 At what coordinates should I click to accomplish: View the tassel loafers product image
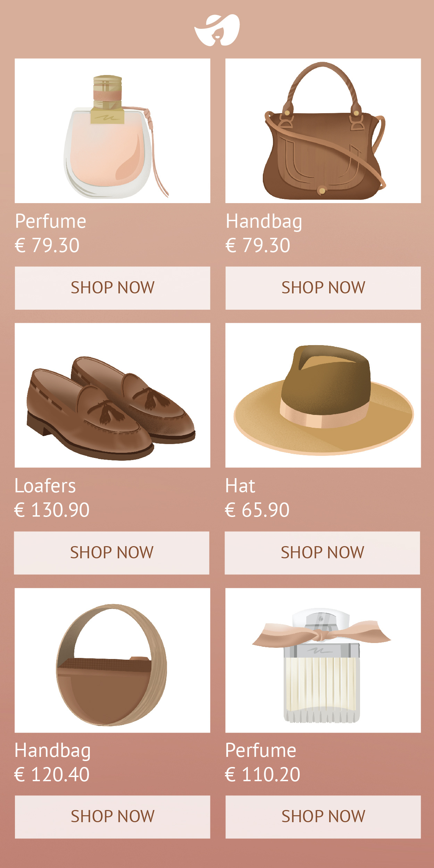tap(112, 395)
